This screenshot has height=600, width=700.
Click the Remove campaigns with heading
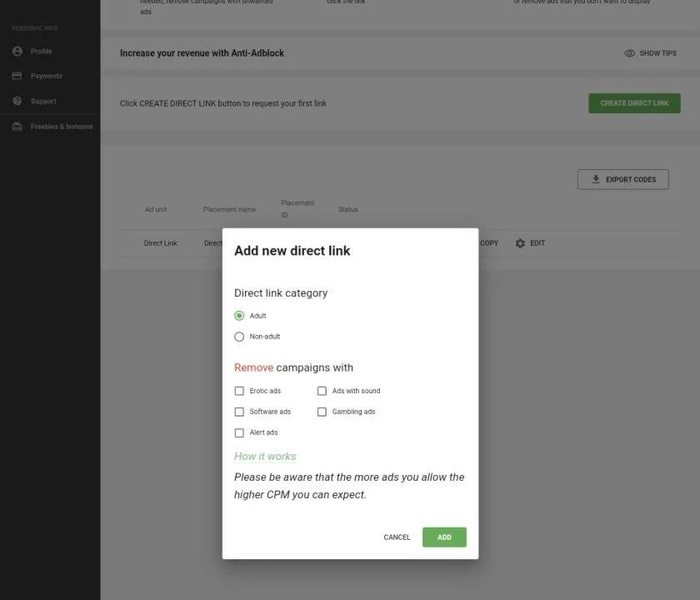(293, 367)
